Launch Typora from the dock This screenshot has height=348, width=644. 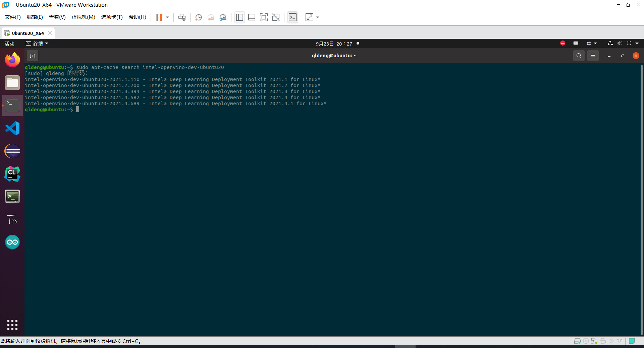12,219
